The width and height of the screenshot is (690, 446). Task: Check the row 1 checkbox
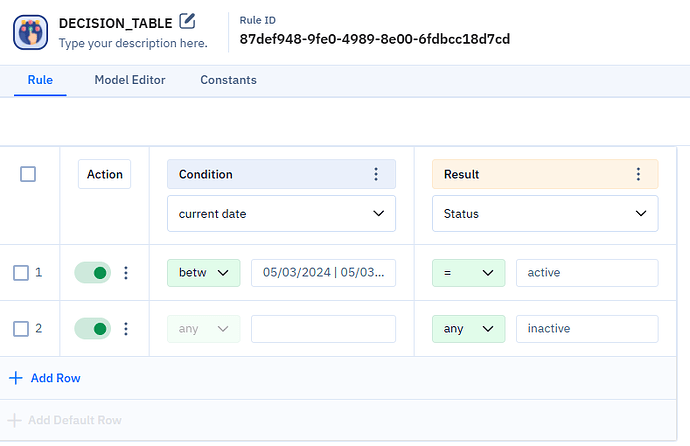21,273
